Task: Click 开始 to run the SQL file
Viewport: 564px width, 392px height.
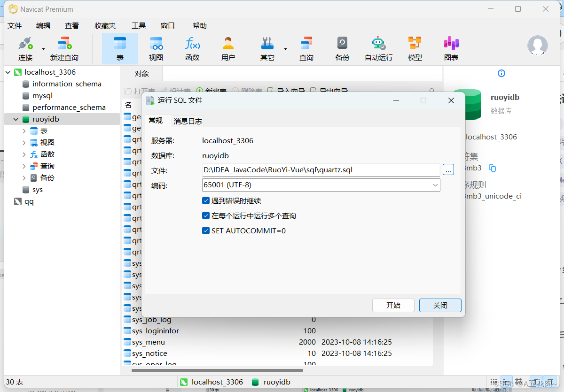Action: tap(393, 305)
